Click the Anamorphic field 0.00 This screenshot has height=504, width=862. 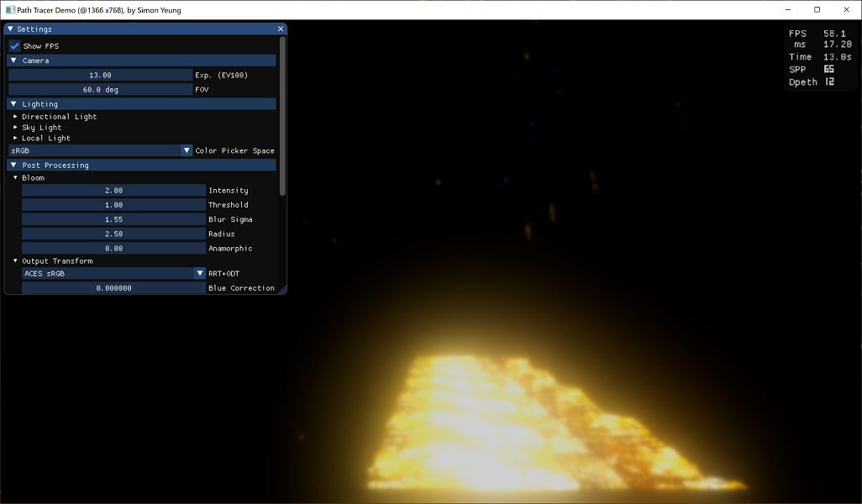(113, 249)
